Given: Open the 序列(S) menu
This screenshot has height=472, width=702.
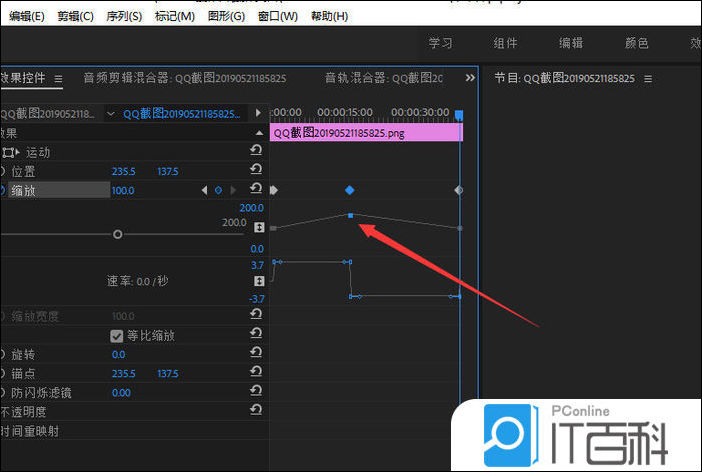Looking at the screenshot, I should pyautogui.click(x=121, y=16).
